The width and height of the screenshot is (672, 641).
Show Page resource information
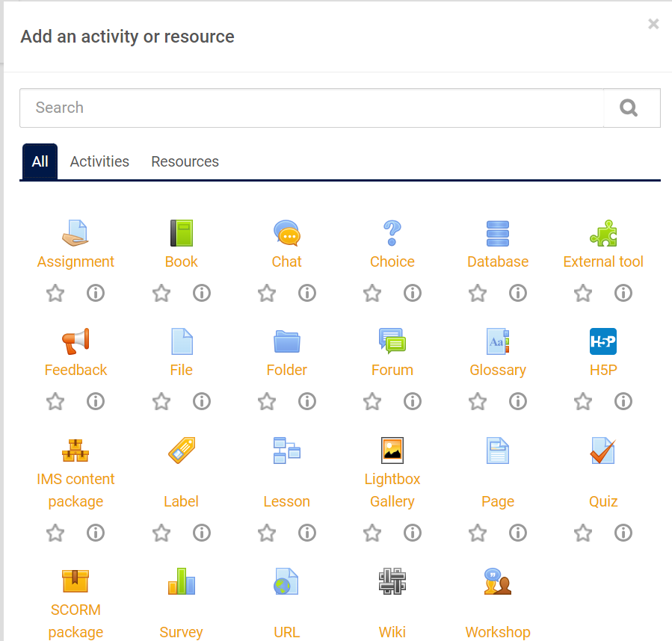click(518, 533)
